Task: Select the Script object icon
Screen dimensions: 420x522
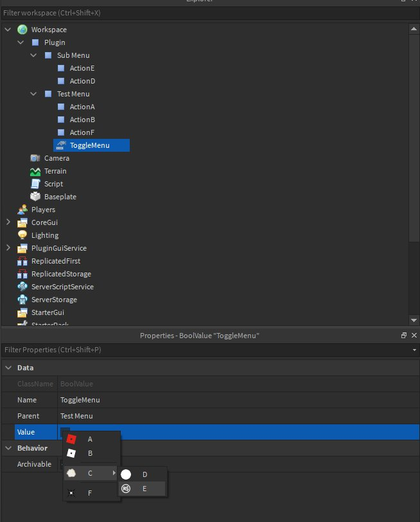Action: click(x=35, y=184)
